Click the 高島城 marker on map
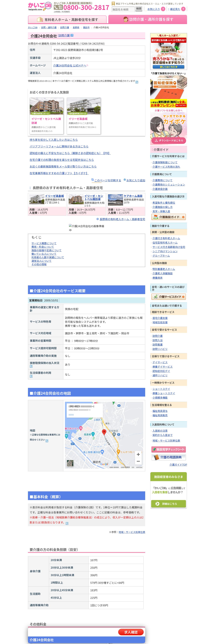The image size is (215, 644). tap(93, 434)
